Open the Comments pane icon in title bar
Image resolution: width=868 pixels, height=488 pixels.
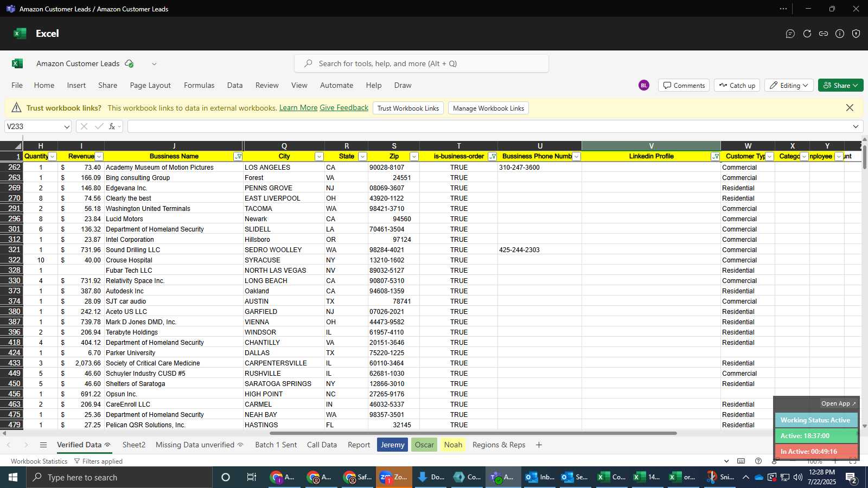click(x=790, y=34)
